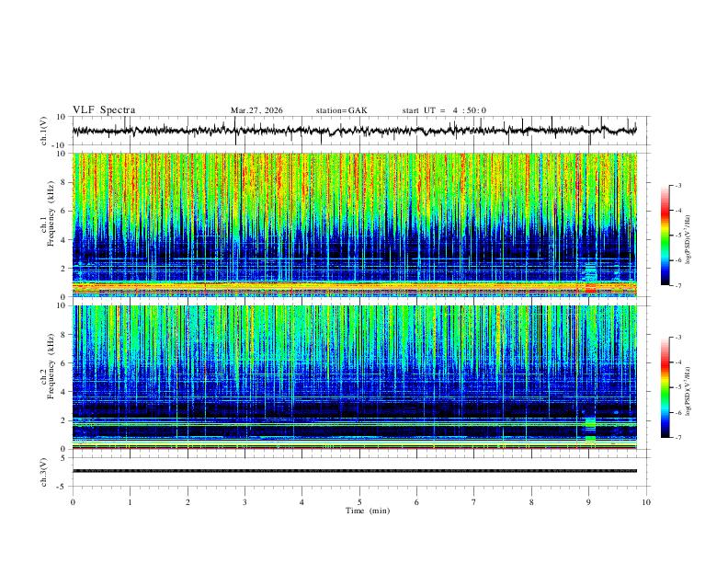Click the "7" tick on Time axis

474,502
